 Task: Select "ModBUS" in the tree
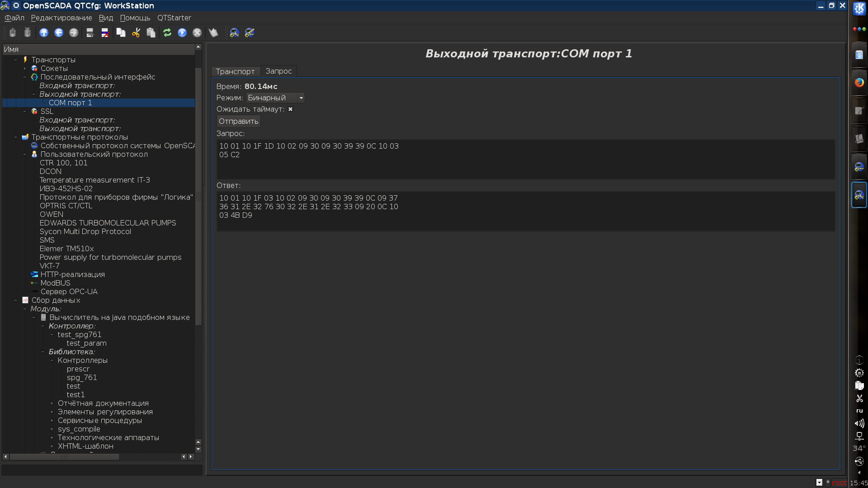55,283
